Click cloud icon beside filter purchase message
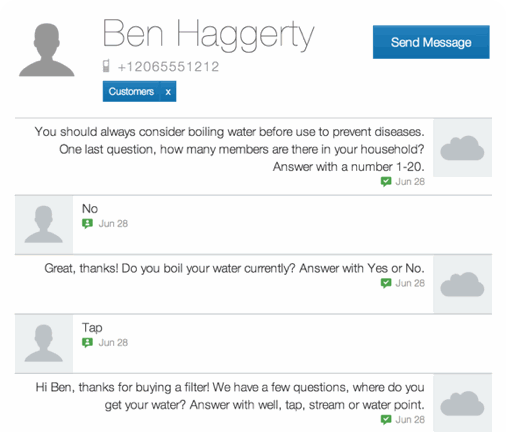Image resolution: width=506 pixels, height=432 pixels. [x=462, y=403]
